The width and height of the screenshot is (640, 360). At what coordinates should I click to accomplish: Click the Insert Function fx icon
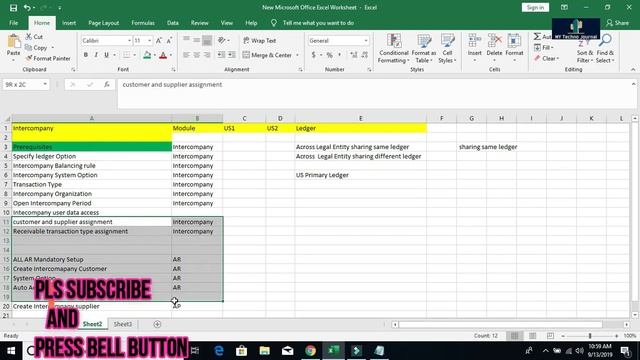click(x=107, y=84)
